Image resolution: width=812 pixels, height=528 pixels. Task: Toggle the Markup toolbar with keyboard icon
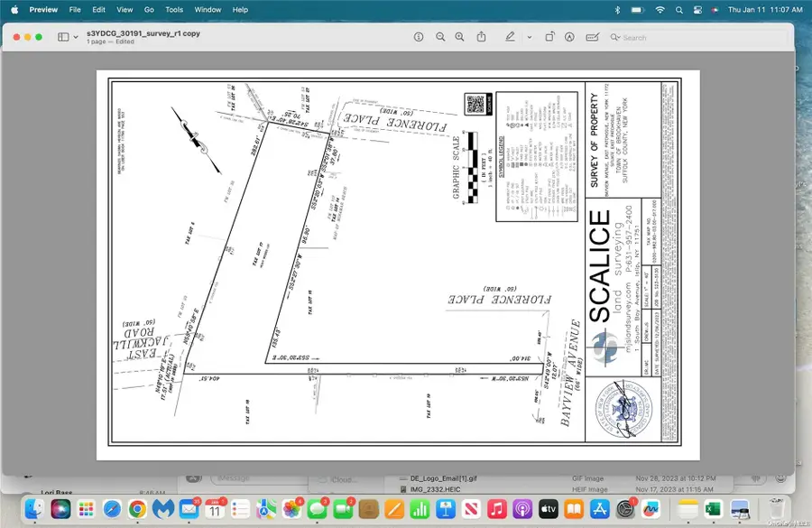pyautogui.click(x=591, y=37)
